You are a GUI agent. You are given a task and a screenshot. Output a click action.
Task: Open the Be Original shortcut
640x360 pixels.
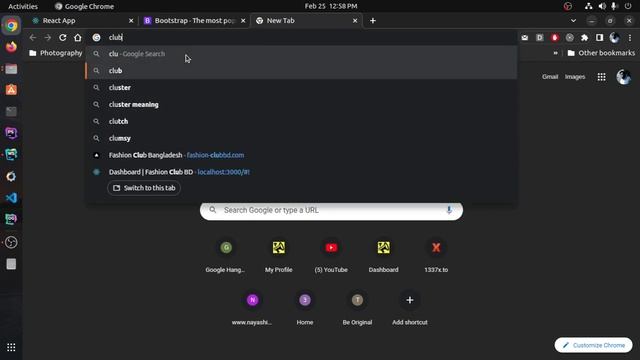click(x=357, y=308)
